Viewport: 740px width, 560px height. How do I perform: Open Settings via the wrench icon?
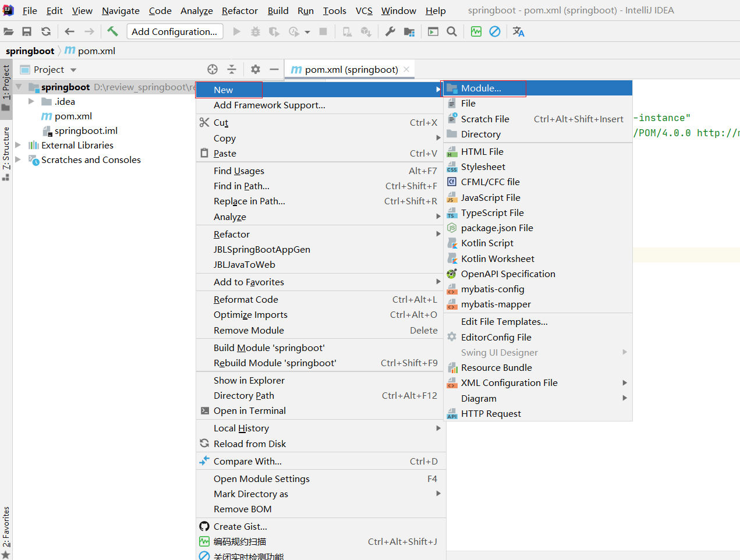click(x=390, y=31)
